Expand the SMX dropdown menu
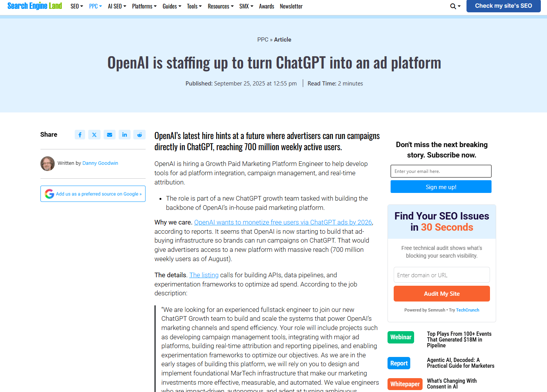The width and height of the screenshot is (547, 392). point(246,6)
